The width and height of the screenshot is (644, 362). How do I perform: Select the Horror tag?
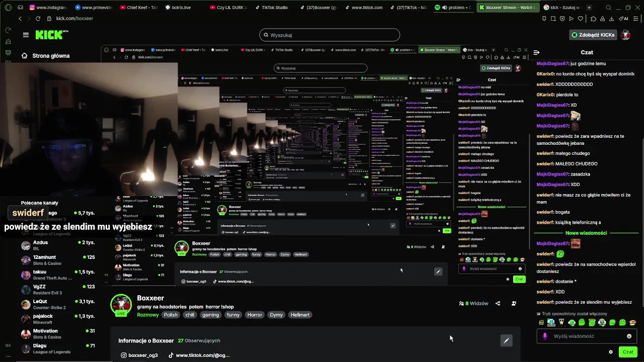255,315
